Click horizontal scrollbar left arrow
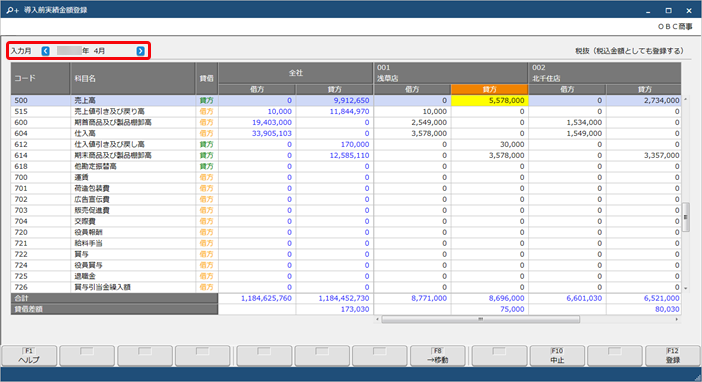The image size is (702, 382). point(377,319)
